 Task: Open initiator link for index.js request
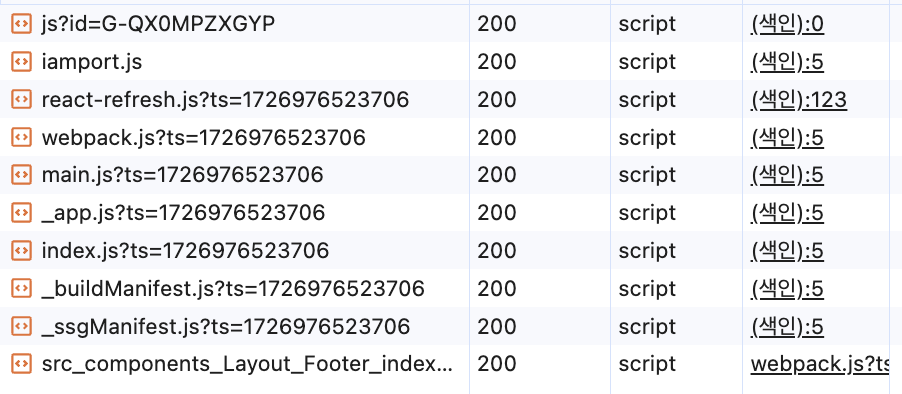point(788,251)
